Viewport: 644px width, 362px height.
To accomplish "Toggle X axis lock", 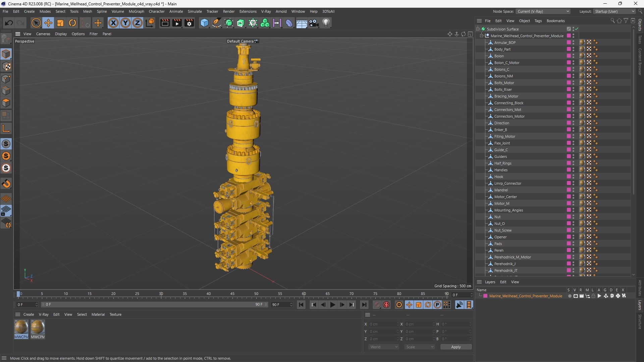I will point(113,23).
